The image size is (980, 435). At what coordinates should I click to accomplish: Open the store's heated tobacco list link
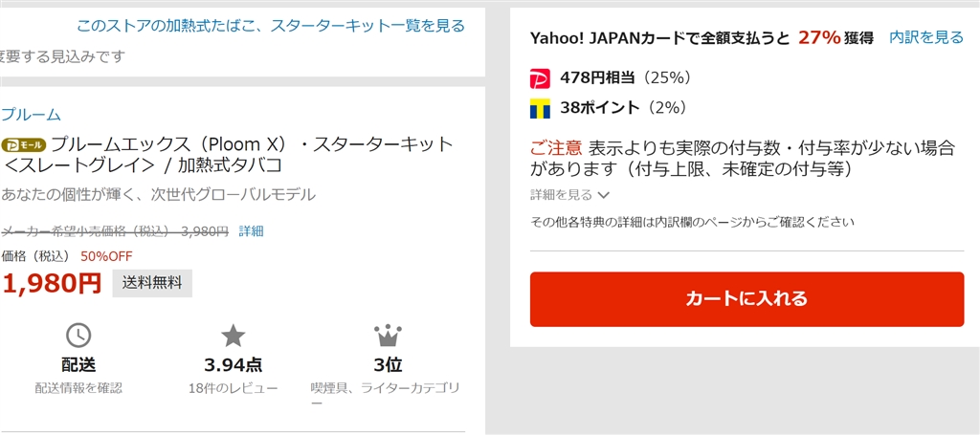(x=271, y=26)
